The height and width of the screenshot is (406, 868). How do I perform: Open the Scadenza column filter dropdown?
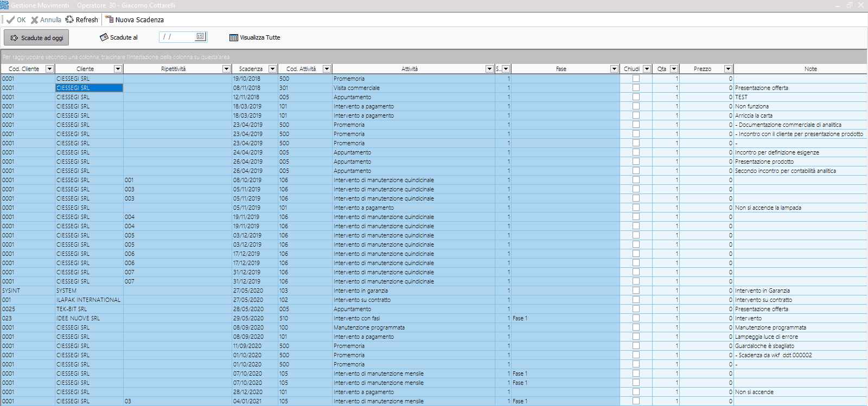pyautogui.click(x=273, y=69)
